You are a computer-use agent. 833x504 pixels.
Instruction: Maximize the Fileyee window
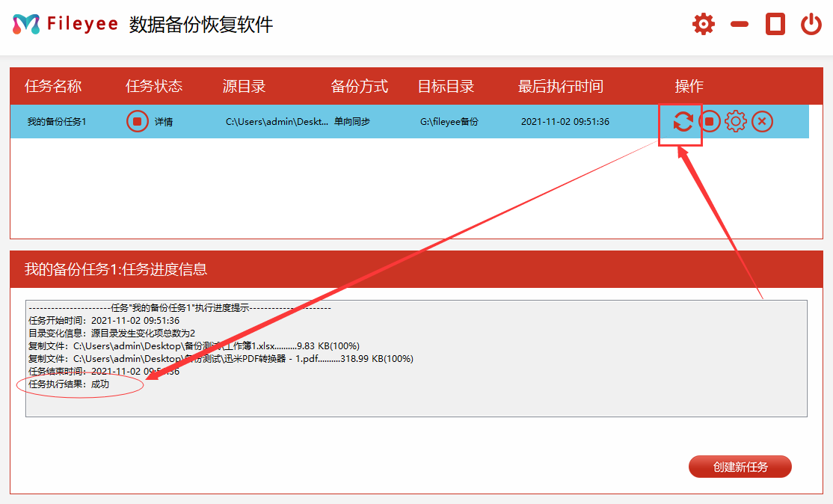775,24
